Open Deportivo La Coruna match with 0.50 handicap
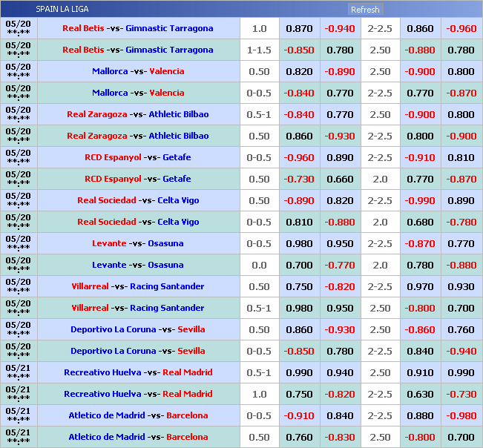Image resolution: width=483 pixels, height=448 pixels. (138, 330)
